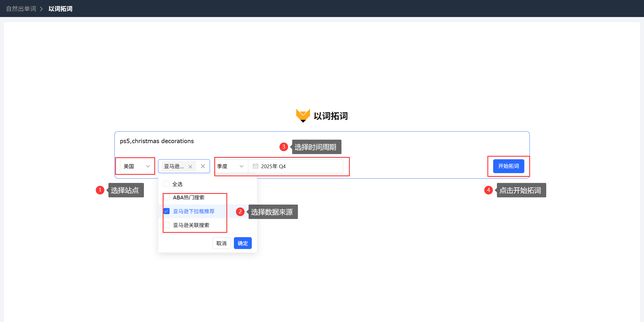644x322 pixels.
Task: Click the red step 1 marker
Action: point(100,190)
